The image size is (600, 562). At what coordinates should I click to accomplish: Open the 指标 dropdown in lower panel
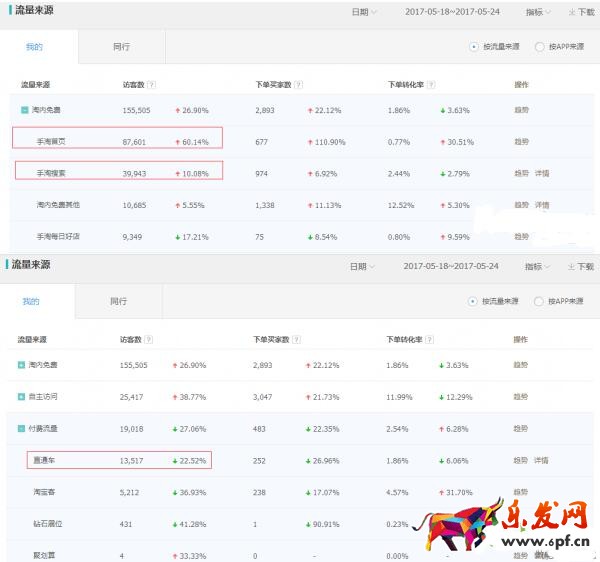[x=537, y=266]
